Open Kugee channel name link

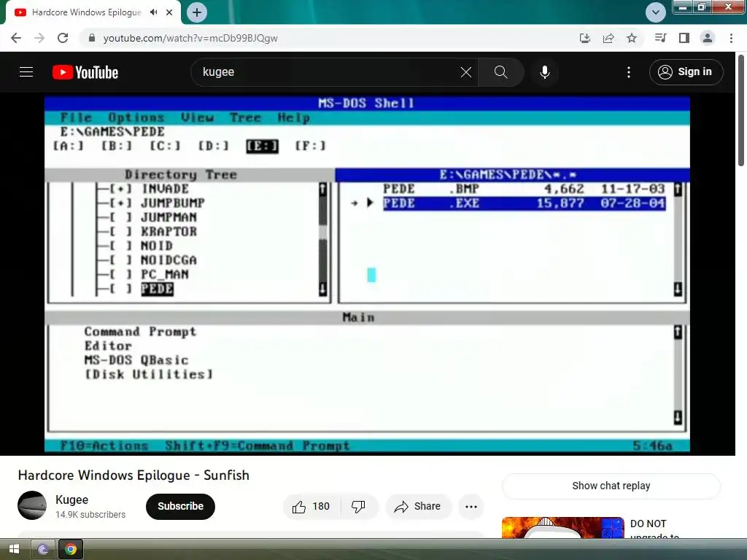(72, 499)
